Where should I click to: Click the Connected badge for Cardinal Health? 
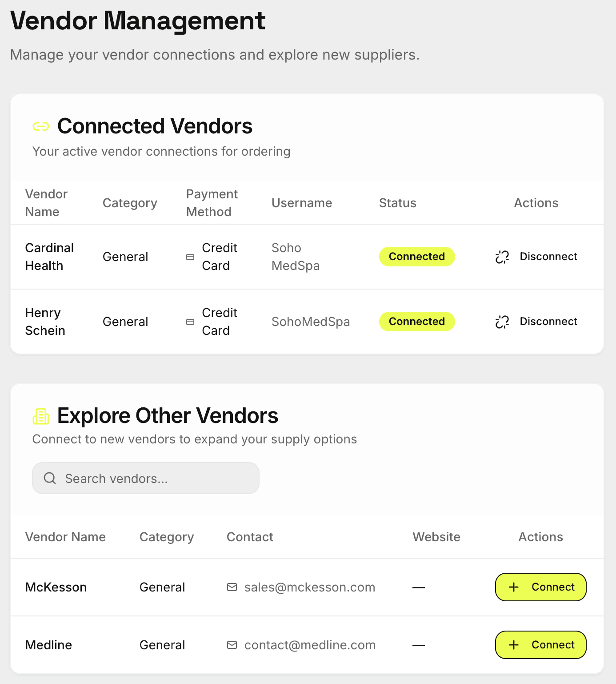416,257
